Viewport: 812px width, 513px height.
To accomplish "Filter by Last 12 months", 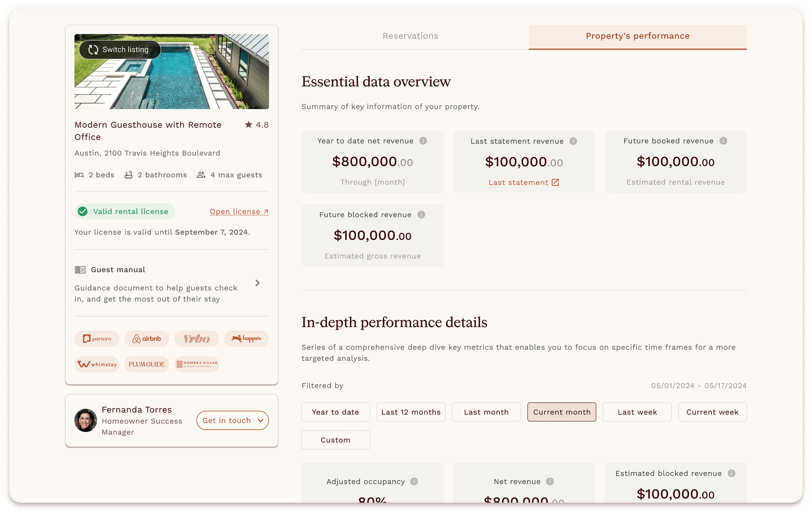I will (411, 412).
